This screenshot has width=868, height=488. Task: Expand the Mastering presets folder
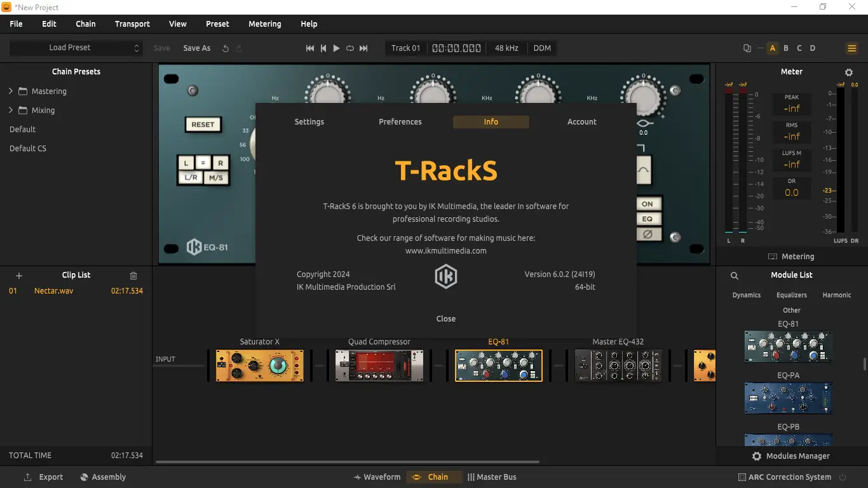coord(10,91)
